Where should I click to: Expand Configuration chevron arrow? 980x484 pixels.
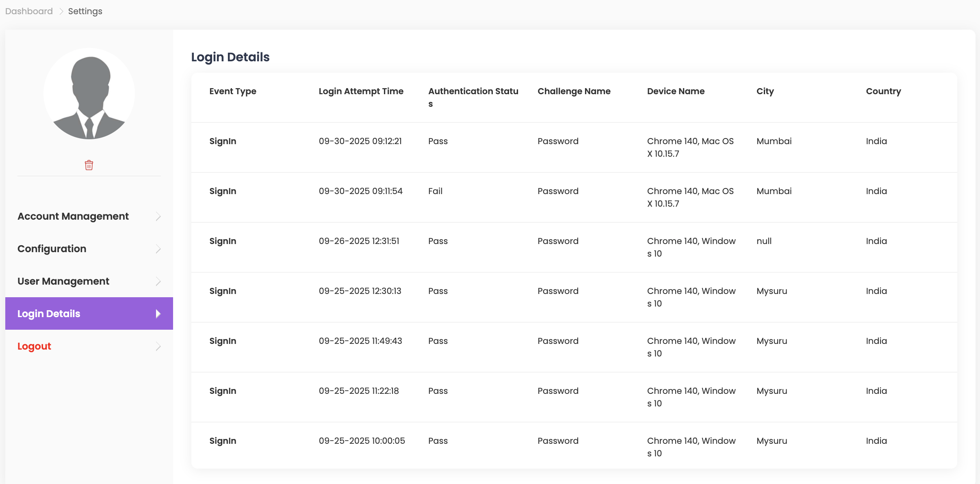click(158, 249)
